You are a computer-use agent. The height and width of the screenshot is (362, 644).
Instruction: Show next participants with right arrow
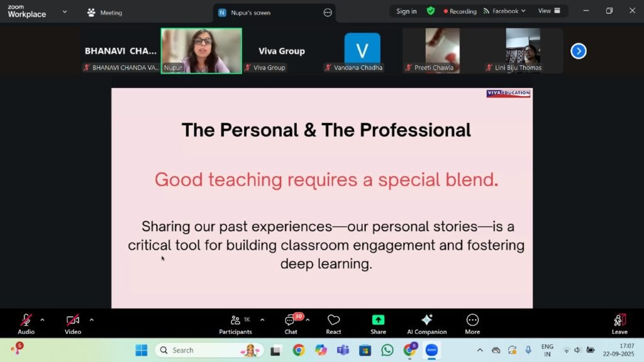pos(579,51)
